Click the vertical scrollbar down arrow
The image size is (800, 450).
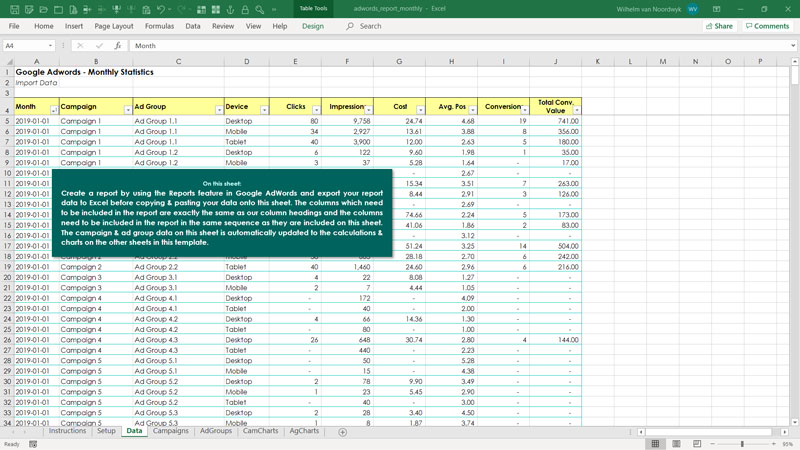tap(794, 422)
